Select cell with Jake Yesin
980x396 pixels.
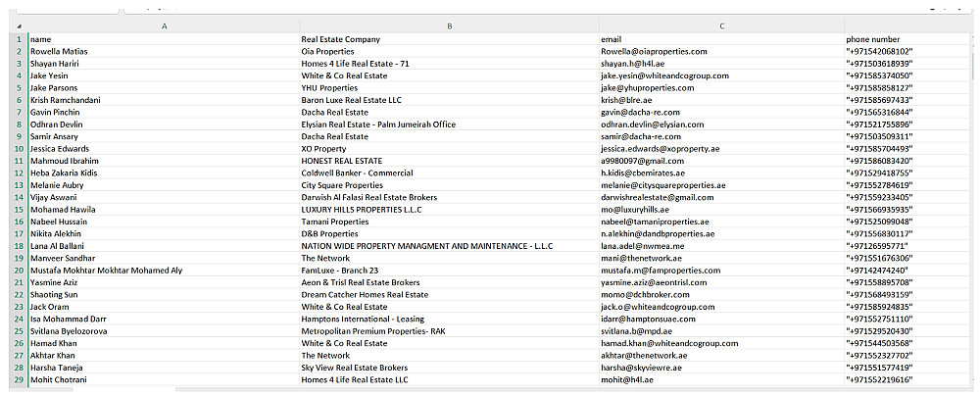(x=164, y=75)
